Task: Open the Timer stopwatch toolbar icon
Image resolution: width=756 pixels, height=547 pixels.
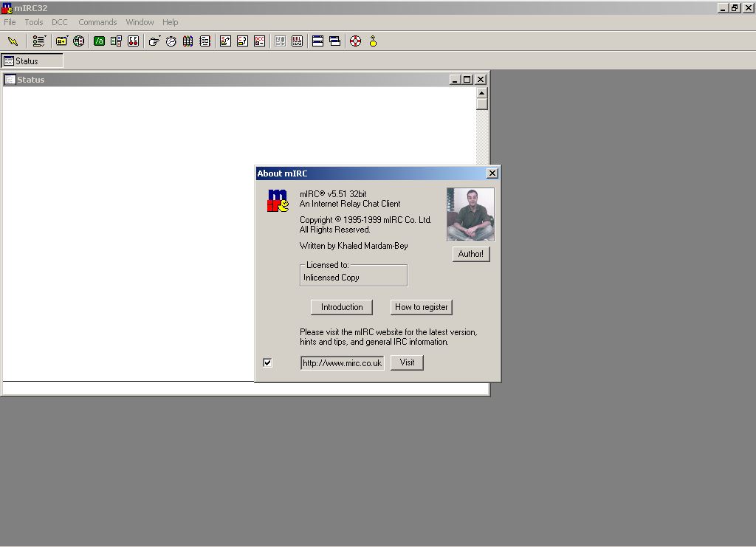Action: pyautogui.click(x=171, y=41)
